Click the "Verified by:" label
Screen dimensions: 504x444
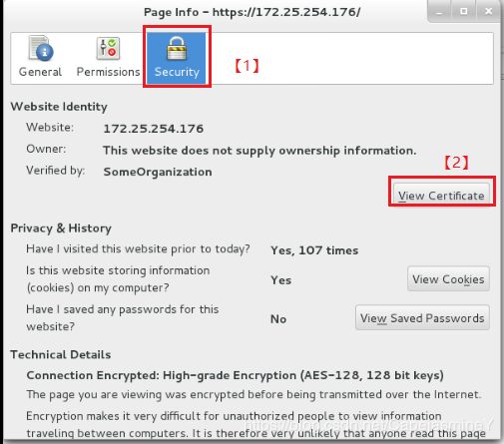coord(56,171)
